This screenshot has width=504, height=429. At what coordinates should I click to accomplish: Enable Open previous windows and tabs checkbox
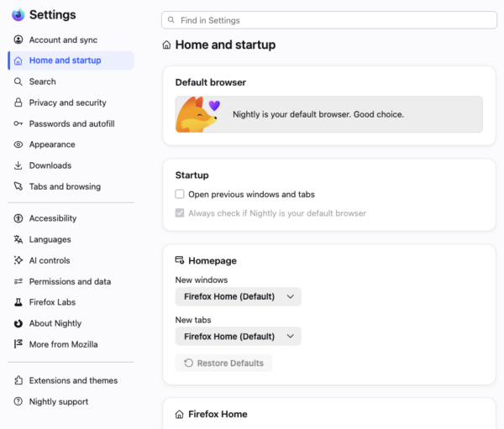pos(180,194)
